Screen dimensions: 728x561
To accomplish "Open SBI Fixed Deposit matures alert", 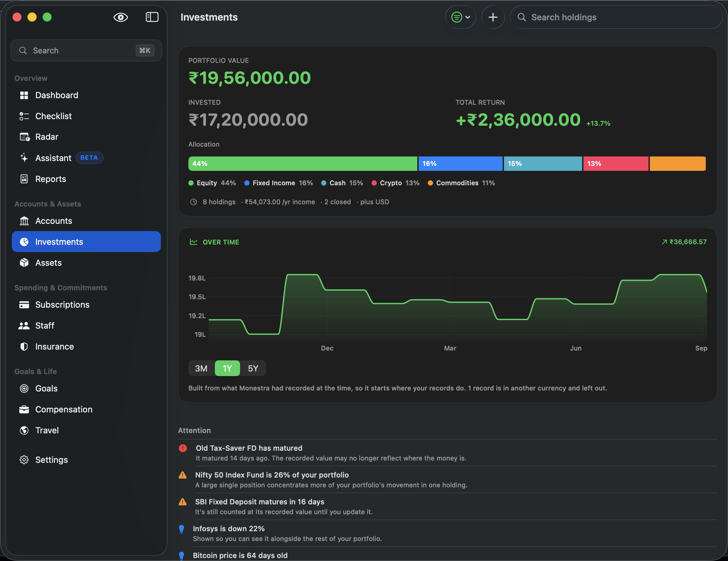I will (447, 506).
